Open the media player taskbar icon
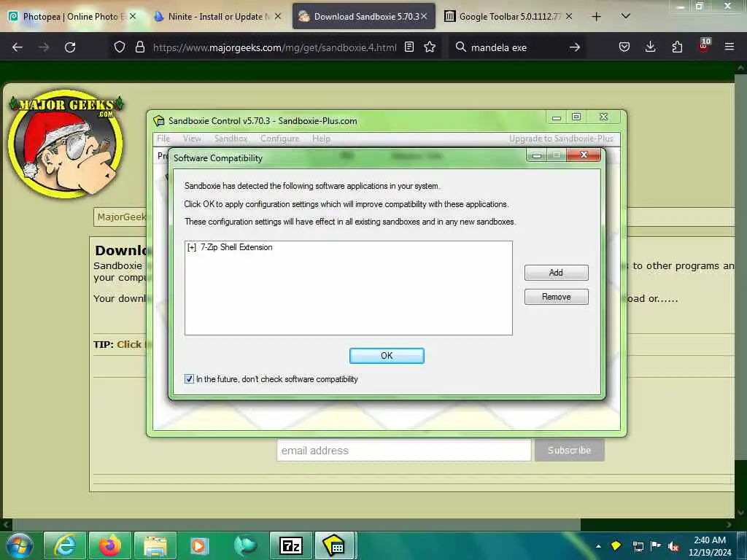Image resolution: width=747 pixels, height=560 pixels. click(200, 545)
